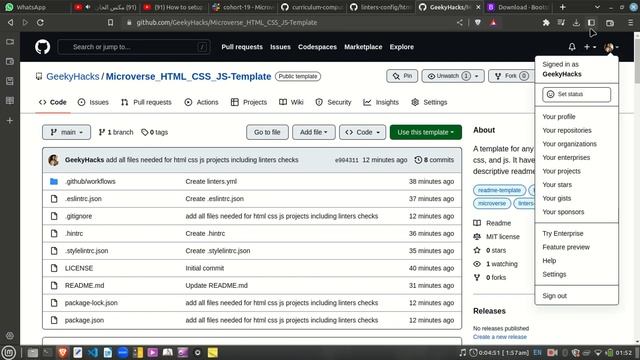Open Brave browser from taskbar
This screenshot has height=360, width=640.
click(62, 353)
